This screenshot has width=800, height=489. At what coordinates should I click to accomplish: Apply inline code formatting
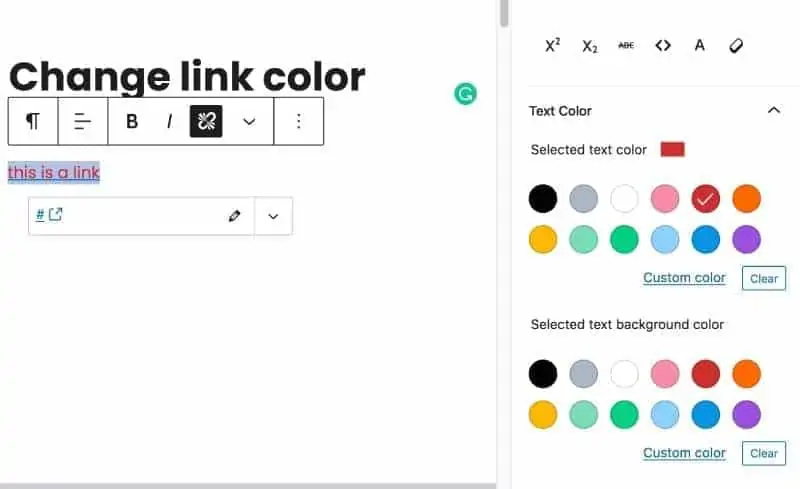tap(662, 45)
